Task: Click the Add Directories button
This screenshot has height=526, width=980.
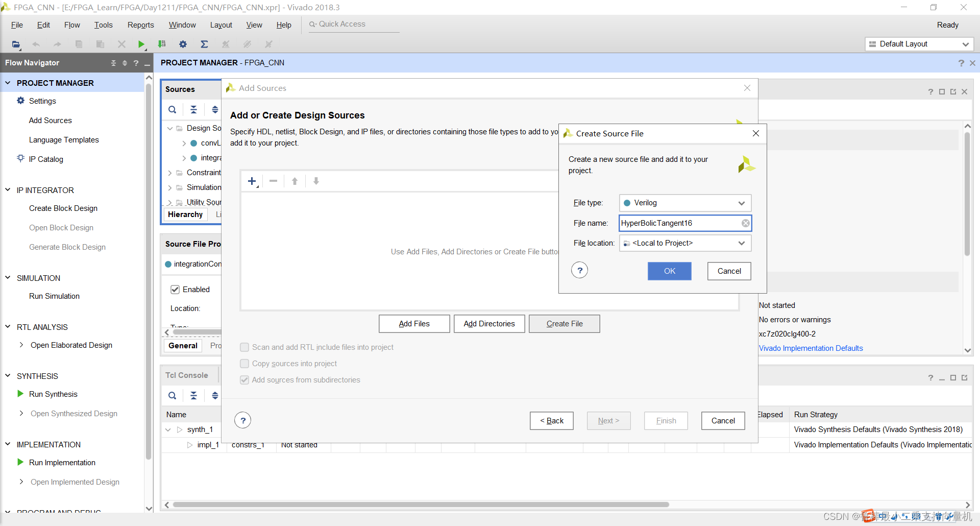Action: 489,324
